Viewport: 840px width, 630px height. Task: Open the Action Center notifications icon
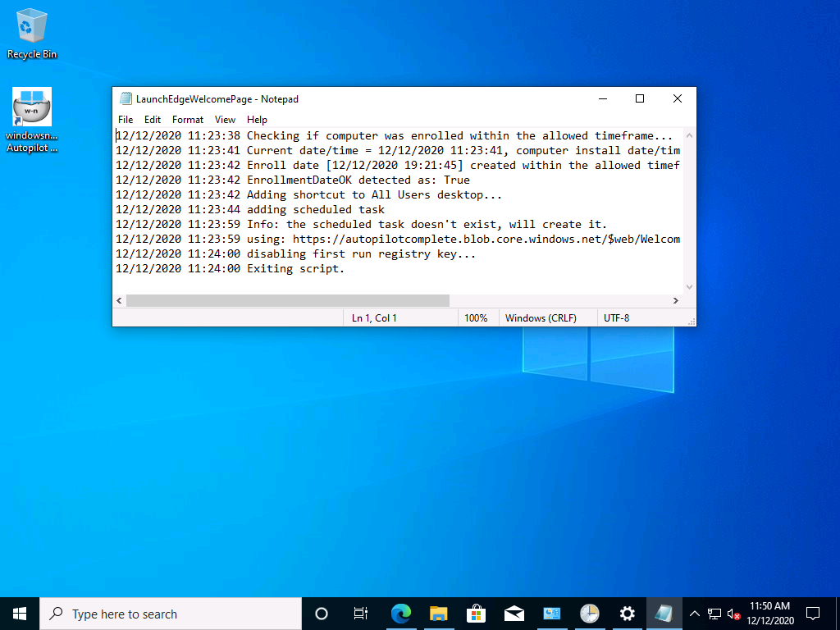pyautogui.click(x=813, y=614)
